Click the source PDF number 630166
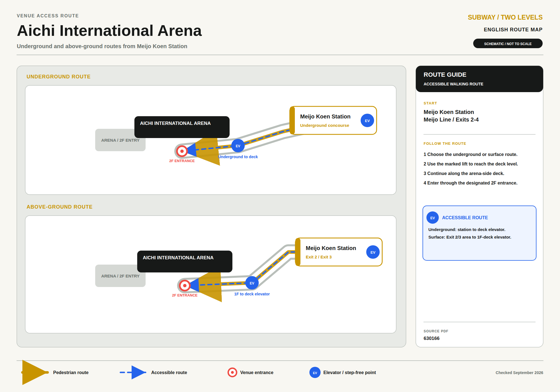Image resolution: width=560 pixels, height=392 pixels. click(431, 338)
